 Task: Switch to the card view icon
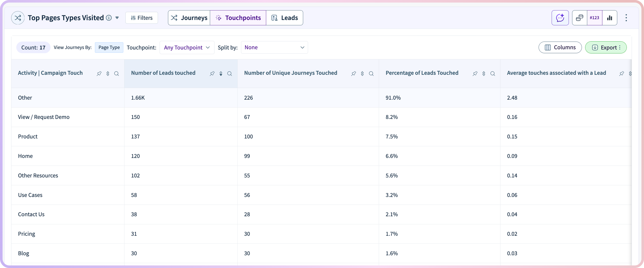coord(580,18)
